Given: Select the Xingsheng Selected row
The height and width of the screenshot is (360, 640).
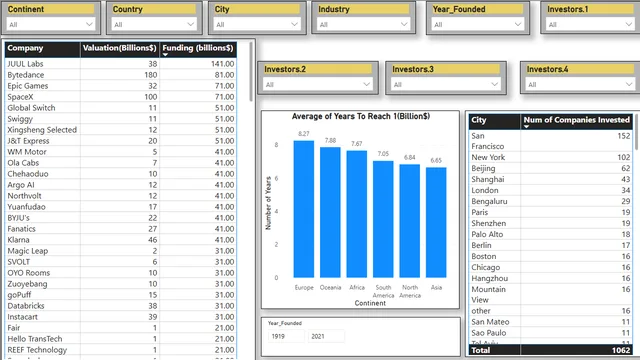Looking at the screenshot, I should pyautogui.click(x=121, y=130).
